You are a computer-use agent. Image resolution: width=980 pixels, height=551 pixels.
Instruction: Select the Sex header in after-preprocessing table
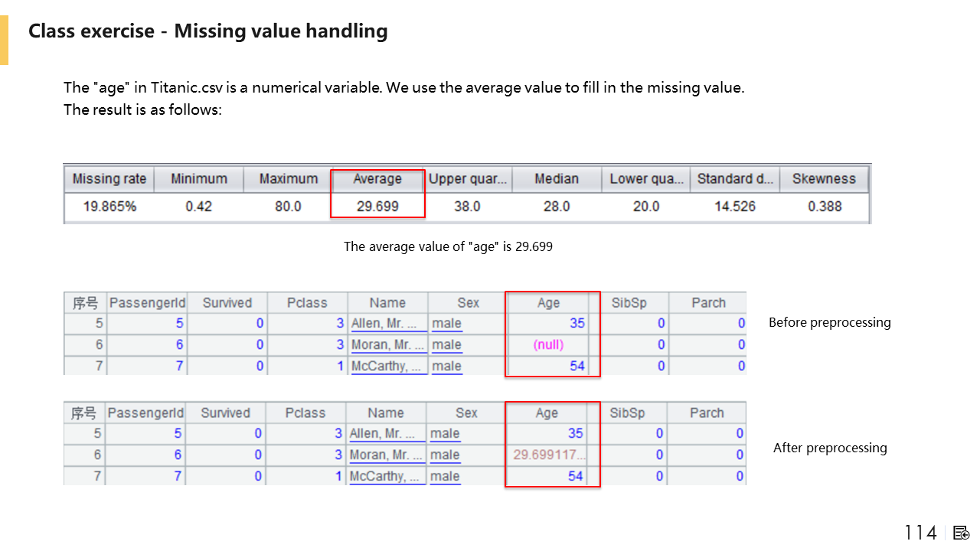point(466,412)
